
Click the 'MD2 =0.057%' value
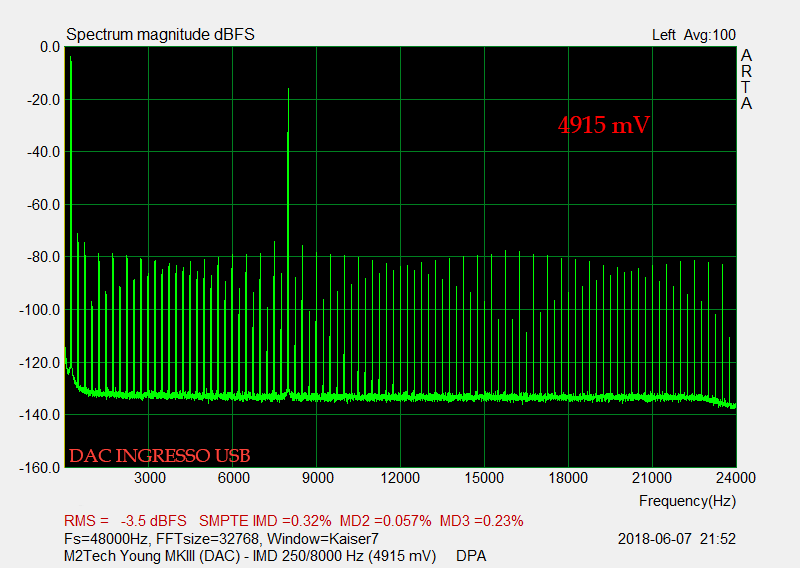pos(385,521)
